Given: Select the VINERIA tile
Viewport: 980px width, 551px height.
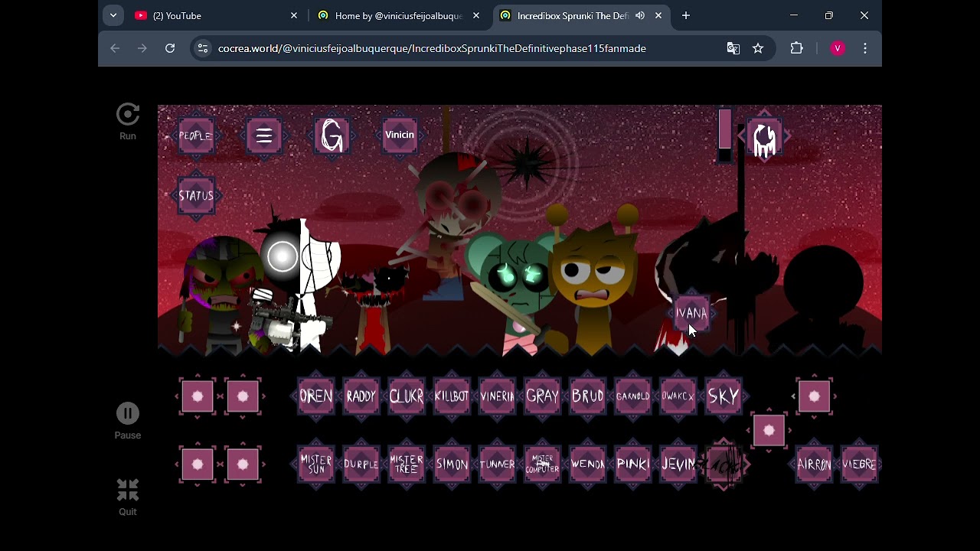Looking at the screenshot, I should click(x=497, y=396).
